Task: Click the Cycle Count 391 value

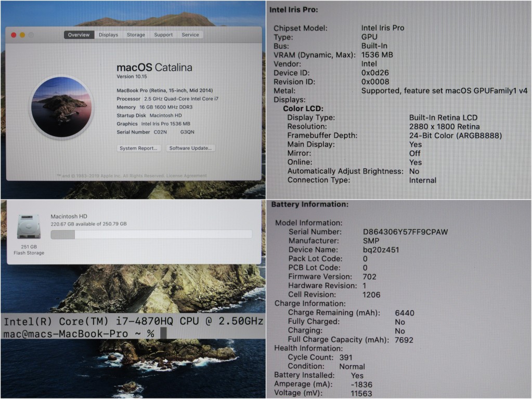Action: [x=346, y=357]
